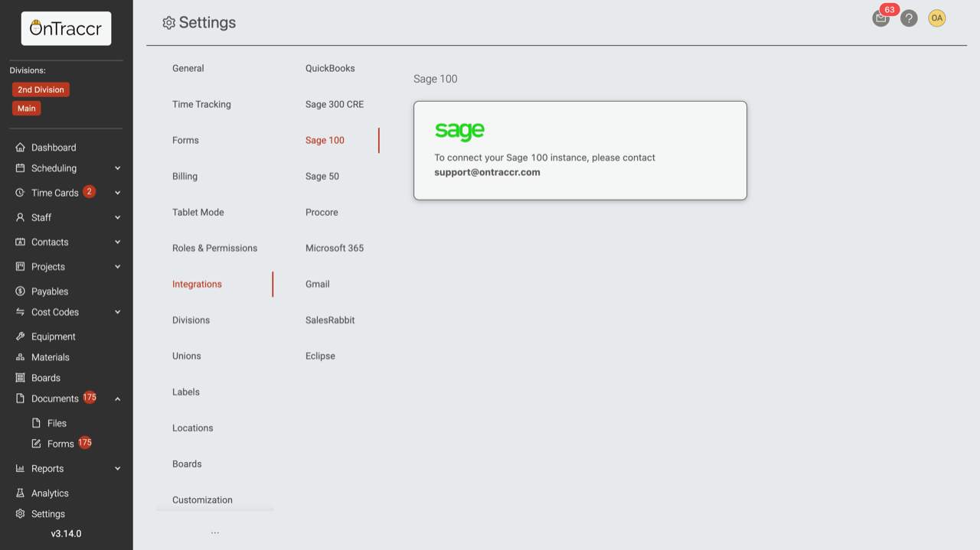This screenshot has height=550, width=980.
Task: Expand the Staff submenu chevron
Action: point(117,217)
